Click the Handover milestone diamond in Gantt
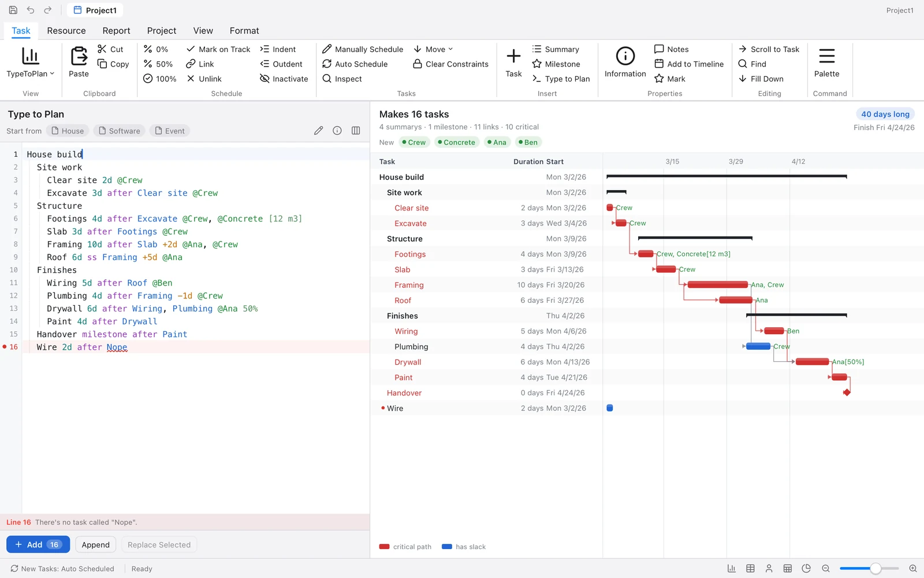 (847, 393)
